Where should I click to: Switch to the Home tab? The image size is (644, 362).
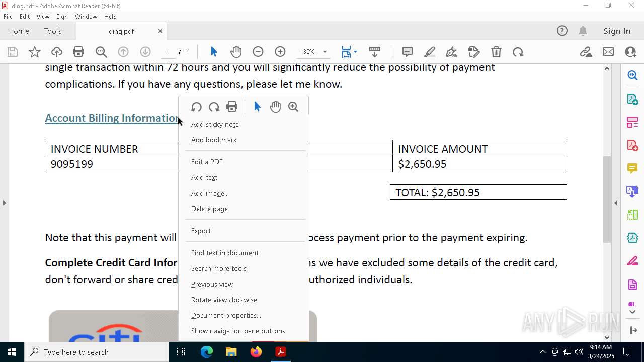coord(19,31)
